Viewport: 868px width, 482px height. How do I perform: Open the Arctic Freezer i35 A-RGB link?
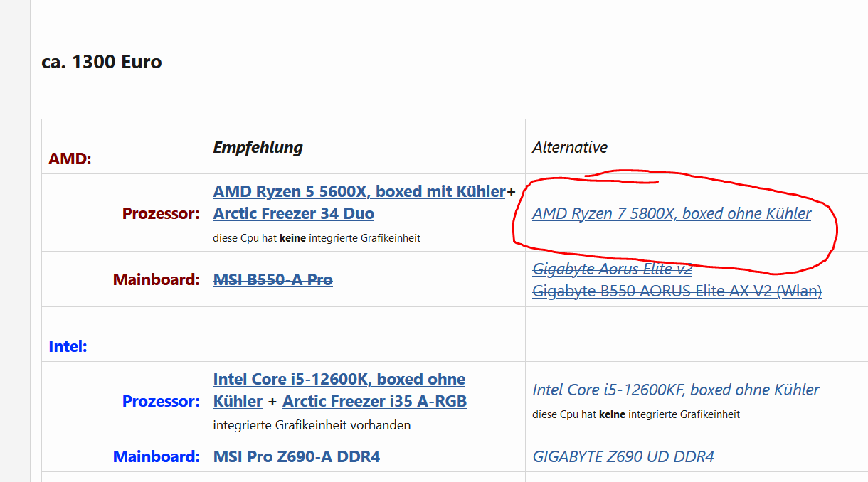tap(374, 401)
